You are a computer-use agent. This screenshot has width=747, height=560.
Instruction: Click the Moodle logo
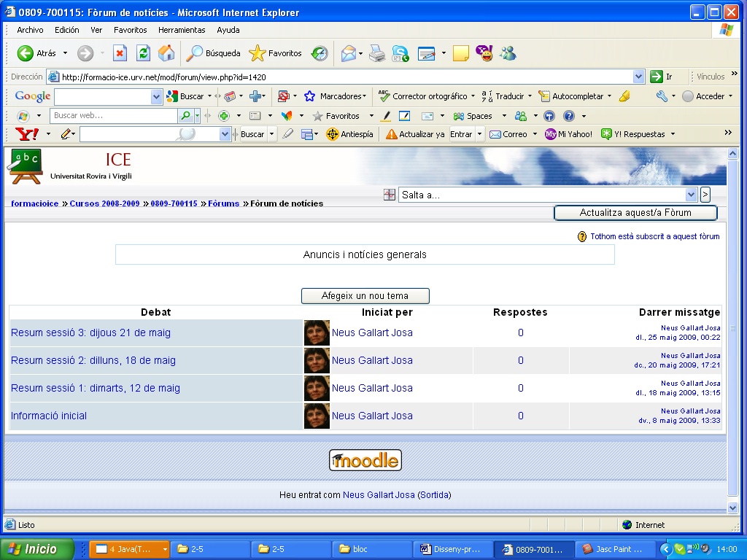(365, 460)
